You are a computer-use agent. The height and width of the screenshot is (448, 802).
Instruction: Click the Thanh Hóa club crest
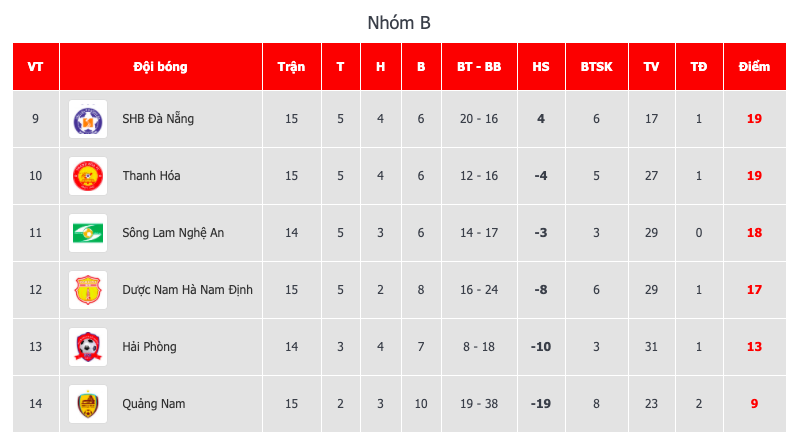click(x=87, y=176)
